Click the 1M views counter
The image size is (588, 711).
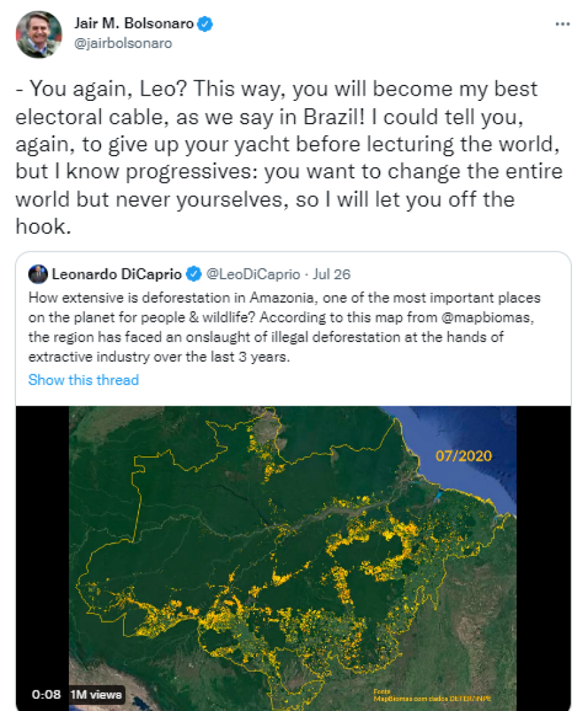tap(96, 694)
